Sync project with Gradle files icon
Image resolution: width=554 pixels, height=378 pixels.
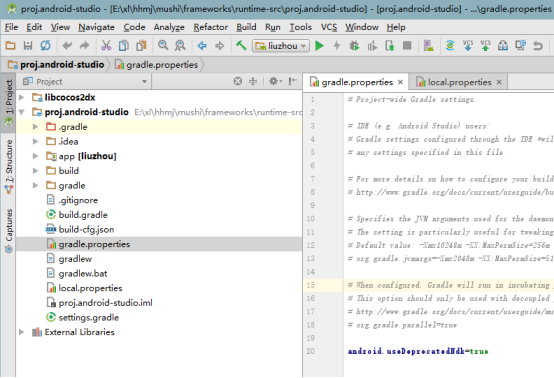click(450, 46)
